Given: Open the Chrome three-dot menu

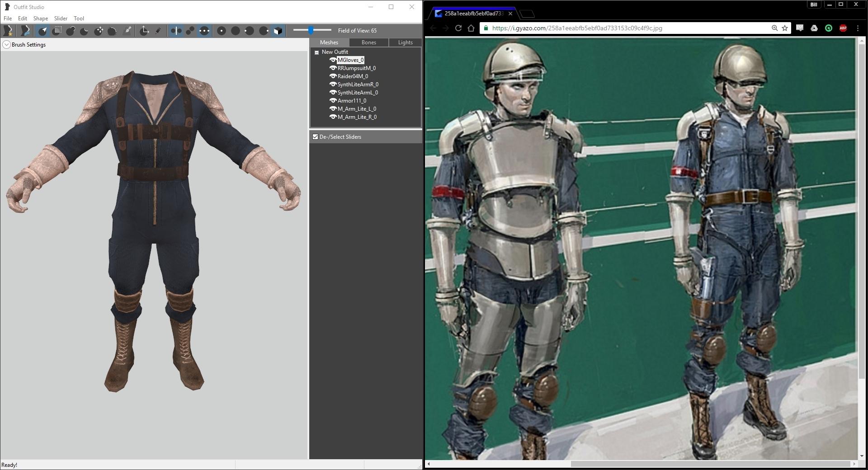Looking at the screenshot, I should pos(858,28).
